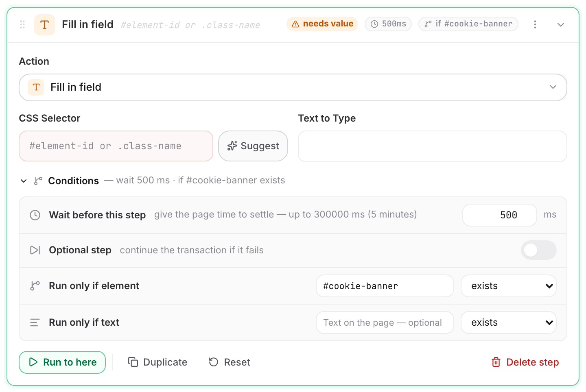Click the clock icon beside Wait before this step

pos(35,215)
